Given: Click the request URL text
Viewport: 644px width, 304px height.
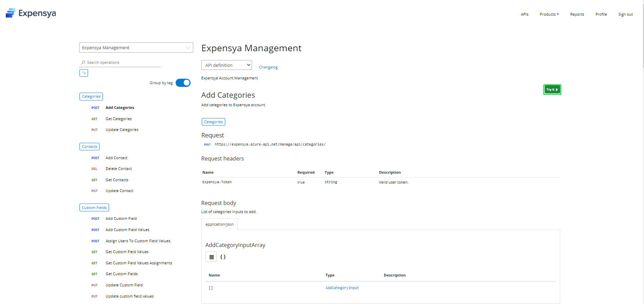Looking at the screenshot, I should 270,144.
